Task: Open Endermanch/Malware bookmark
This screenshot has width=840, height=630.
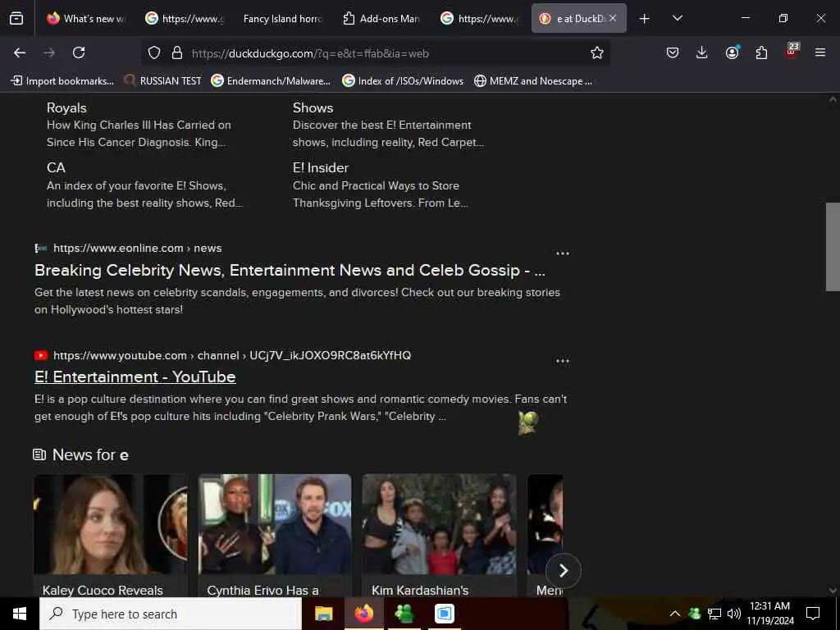Action: 271,81
